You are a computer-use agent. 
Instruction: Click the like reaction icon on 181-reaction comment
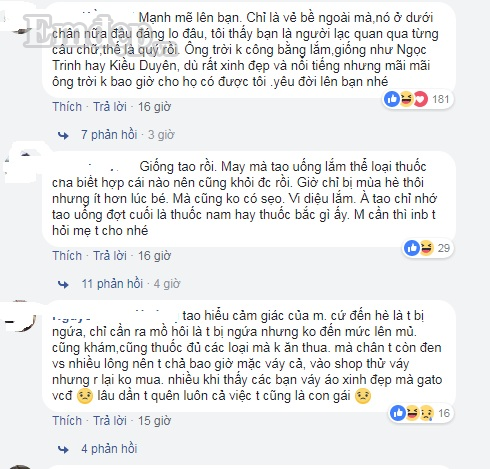[x=392, y=99]
